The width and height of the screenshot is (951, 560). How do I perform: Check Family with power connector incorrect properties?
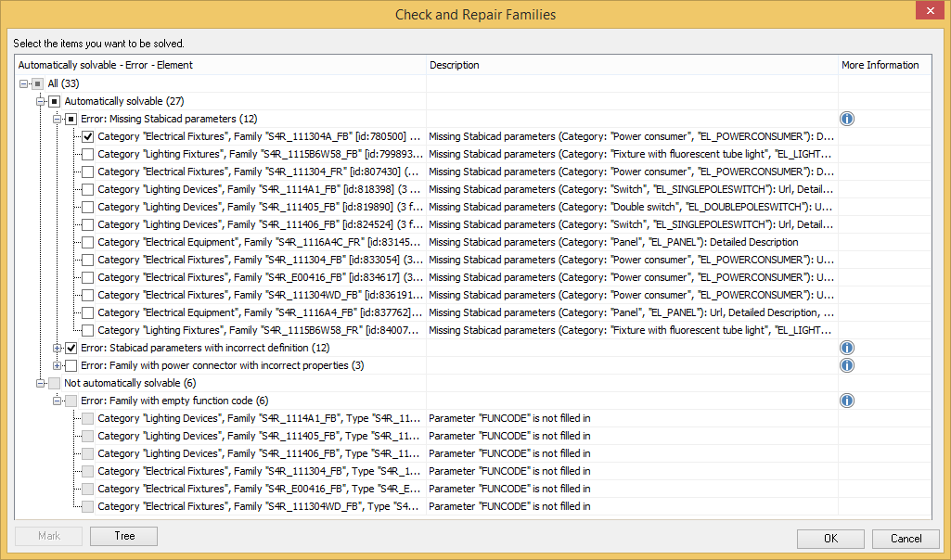(x=71, y=365)
